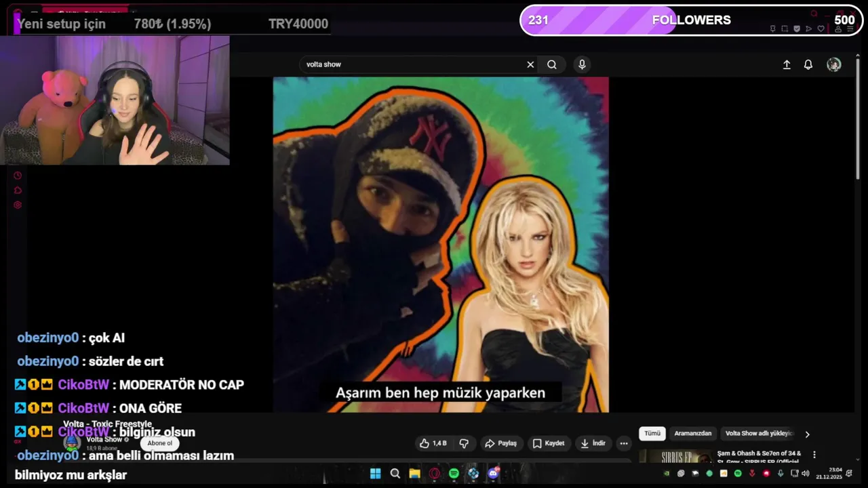Image resolution: width=868 pixels, height=488 pixels.
Task: Open the three-dot more actions menu
Action: point(624,443)
